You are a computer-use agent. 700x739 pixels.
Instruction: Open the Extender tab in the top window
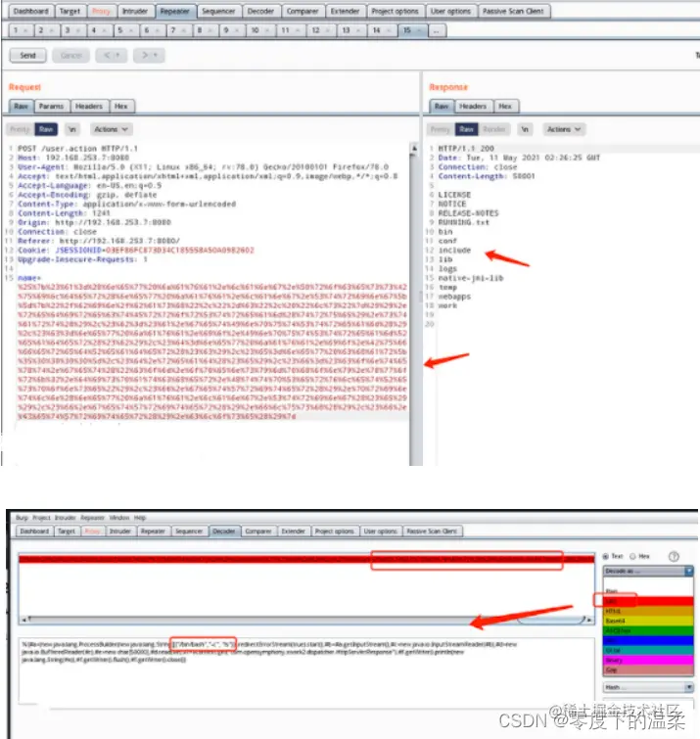(345, 11)
